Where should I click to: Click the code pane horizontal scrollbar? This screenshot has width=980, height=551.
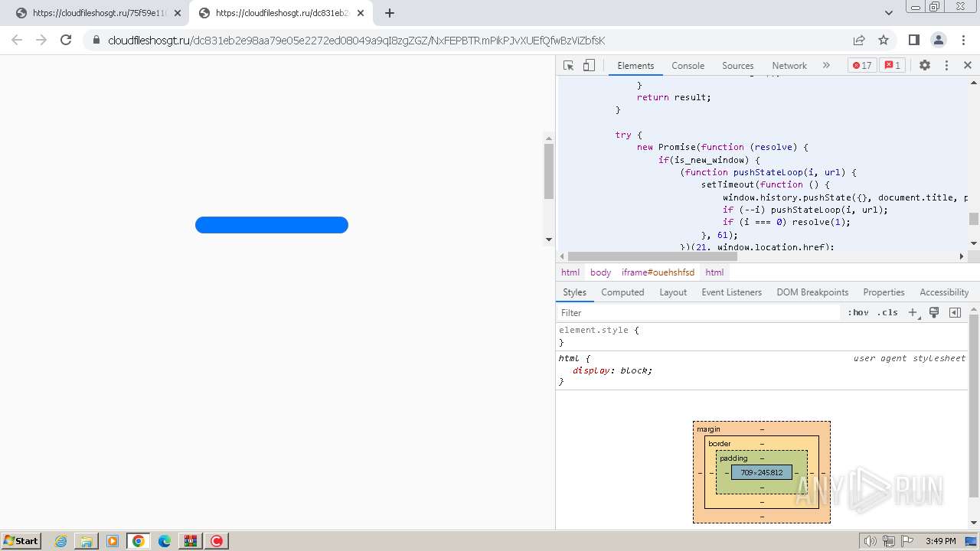[x=652, y=256]
